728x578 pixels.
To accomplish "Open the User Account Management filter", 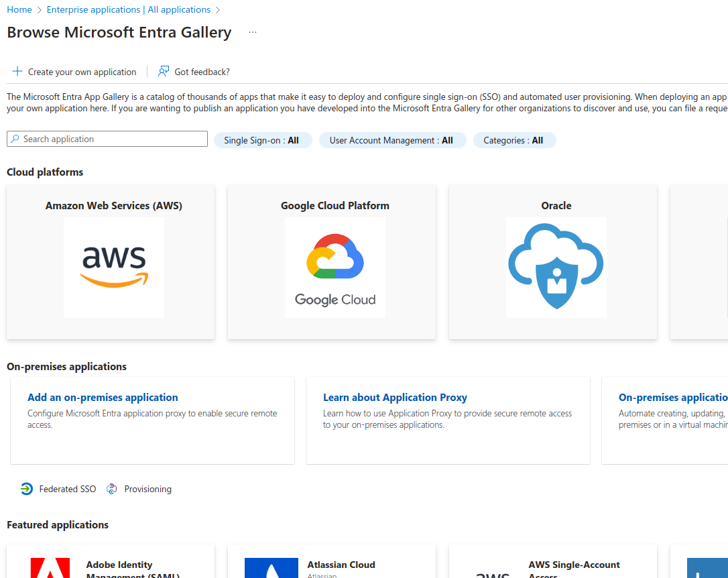I will coord(392,140).
